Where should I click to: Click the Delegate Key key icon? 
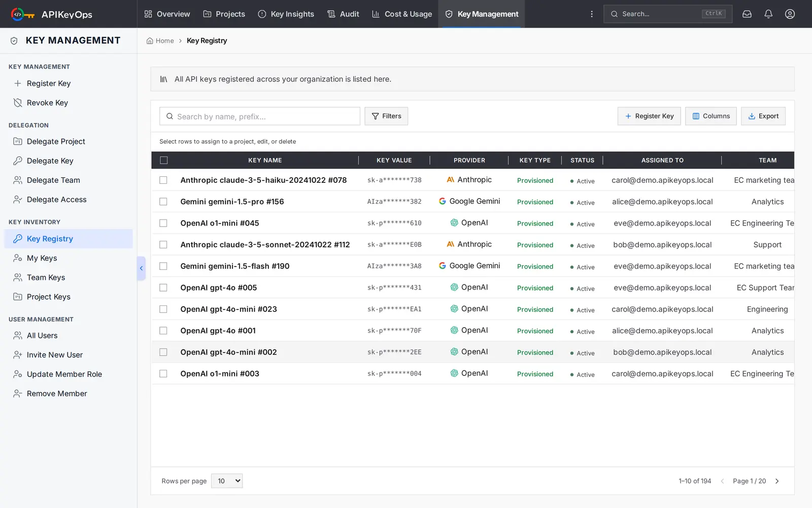18,161
